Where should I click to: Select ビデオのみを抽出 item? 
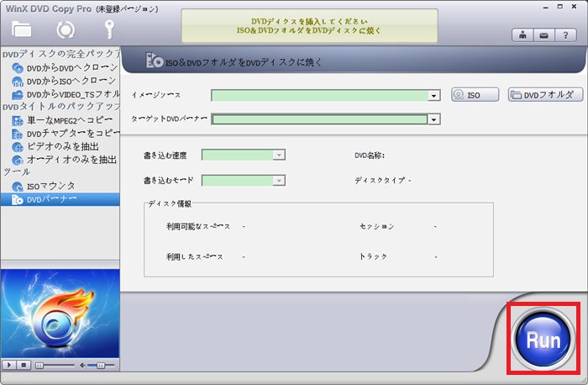point(55,146)
